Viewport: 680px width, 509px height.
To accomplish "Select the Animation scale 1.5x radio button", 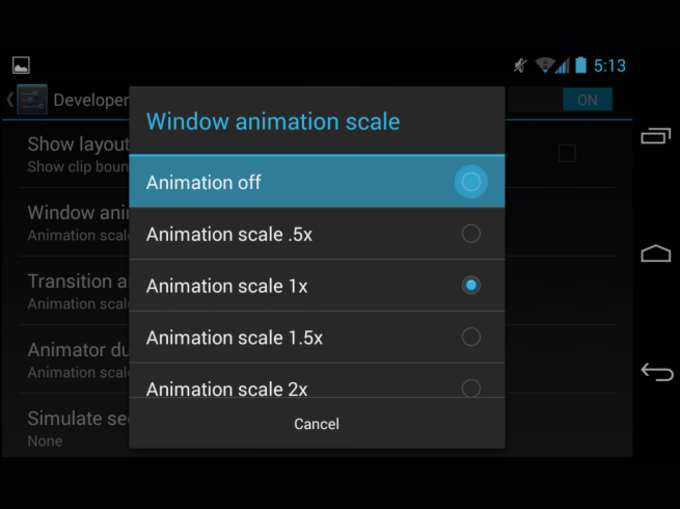I will point(471,337).
